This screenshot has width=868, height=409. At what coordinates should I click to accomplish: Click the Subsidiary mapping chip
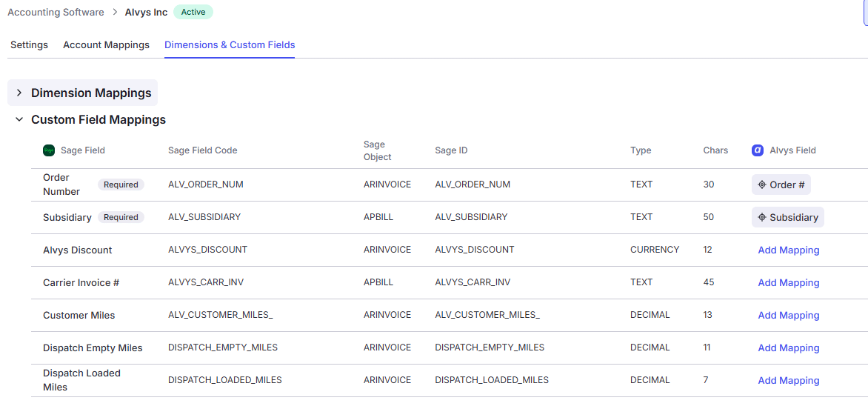pos(788,218)
